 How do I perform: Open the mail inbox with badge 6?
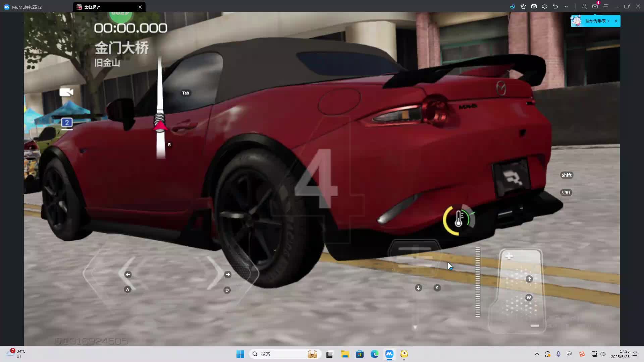click(595, 6)
